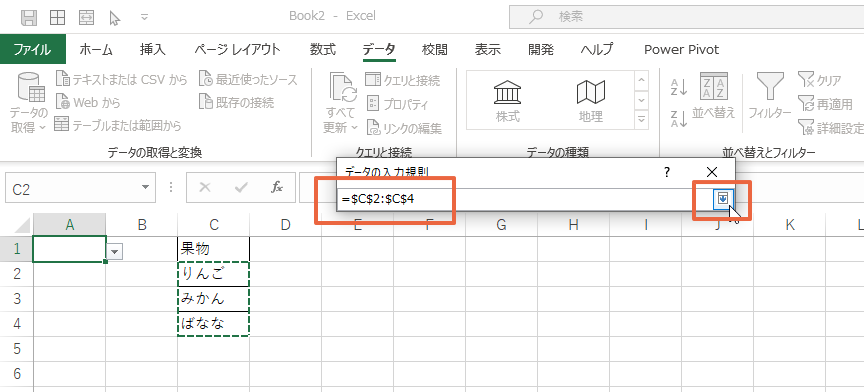Click リンクの編集
864x392 pixels.
pyautogui.click(x=404, y=128)
